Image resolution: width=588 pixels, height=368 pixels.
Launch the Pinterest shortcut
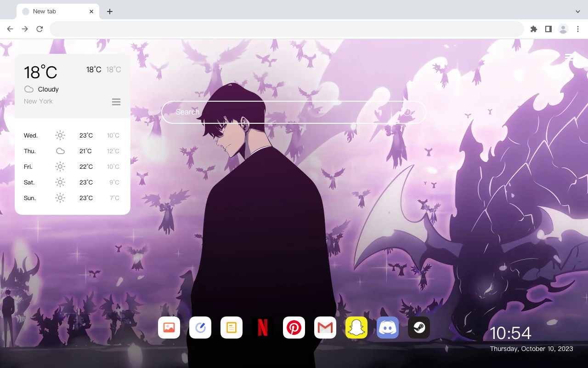click(294, 328)
